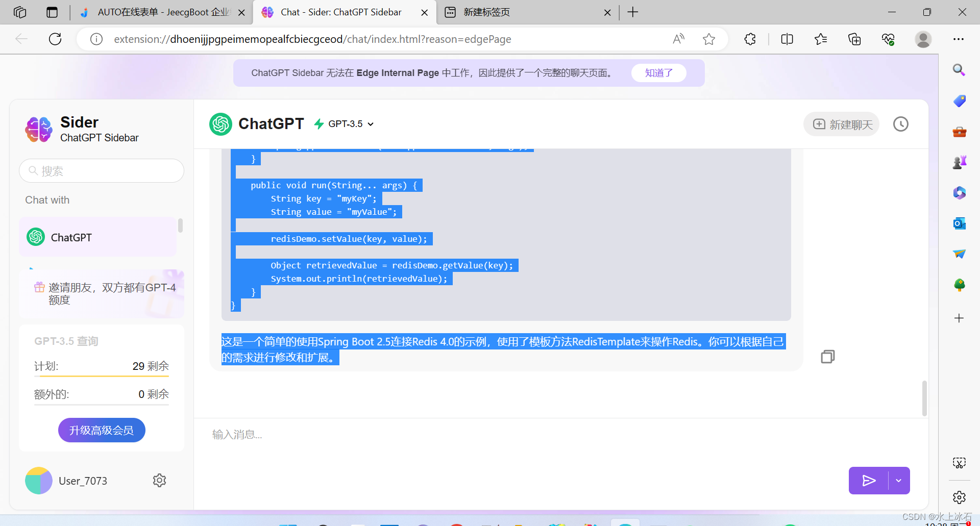Go back to previous page

[21, 39]
